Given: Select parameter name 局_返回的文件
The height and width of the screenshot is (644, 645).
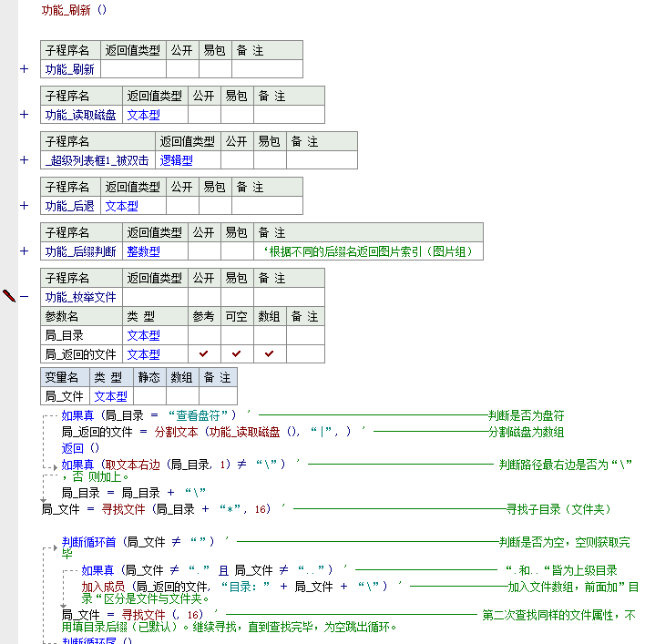Looking at the screenshot, I should [80, 354].
